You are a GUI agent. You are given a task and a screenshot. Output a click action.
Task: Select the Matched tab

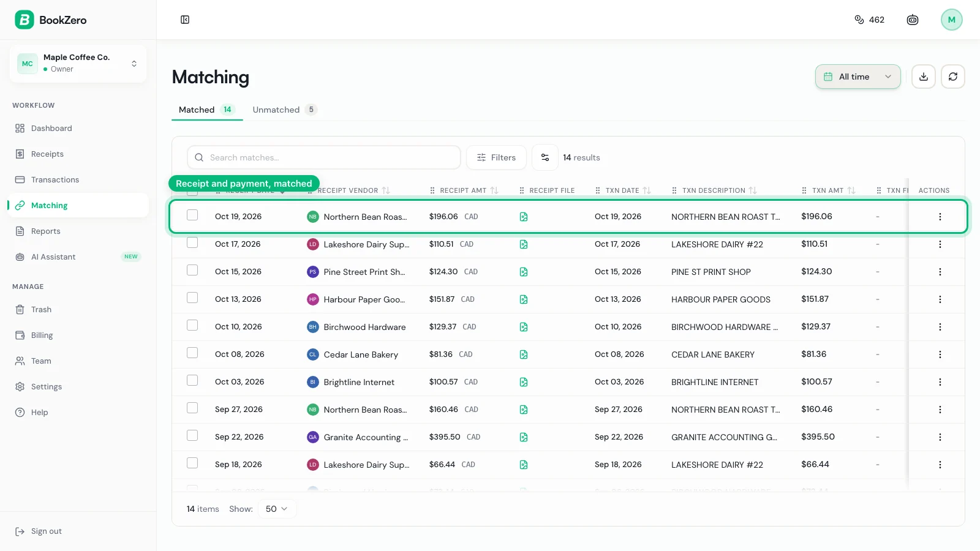coord(207,110)
